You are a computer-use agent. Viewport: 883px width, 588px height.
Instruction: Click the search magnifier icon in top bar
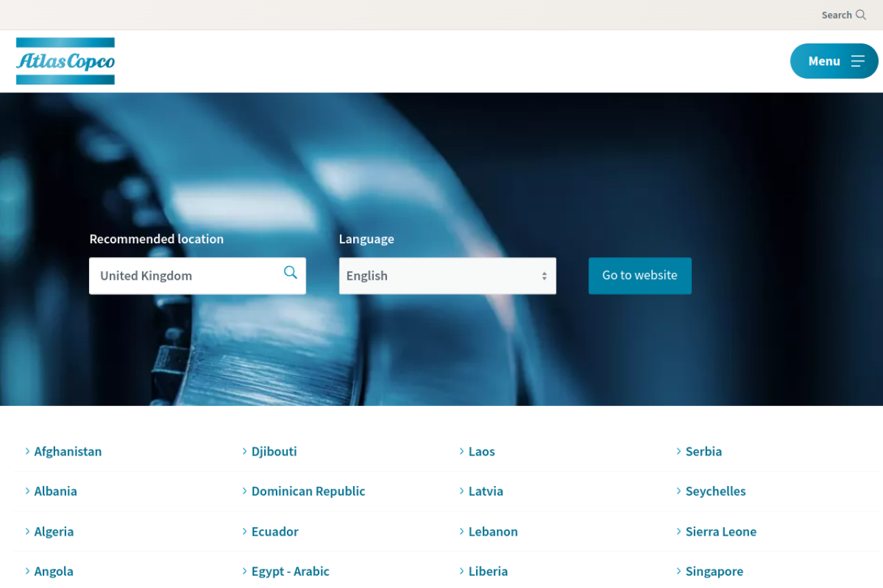click(860, 14)
